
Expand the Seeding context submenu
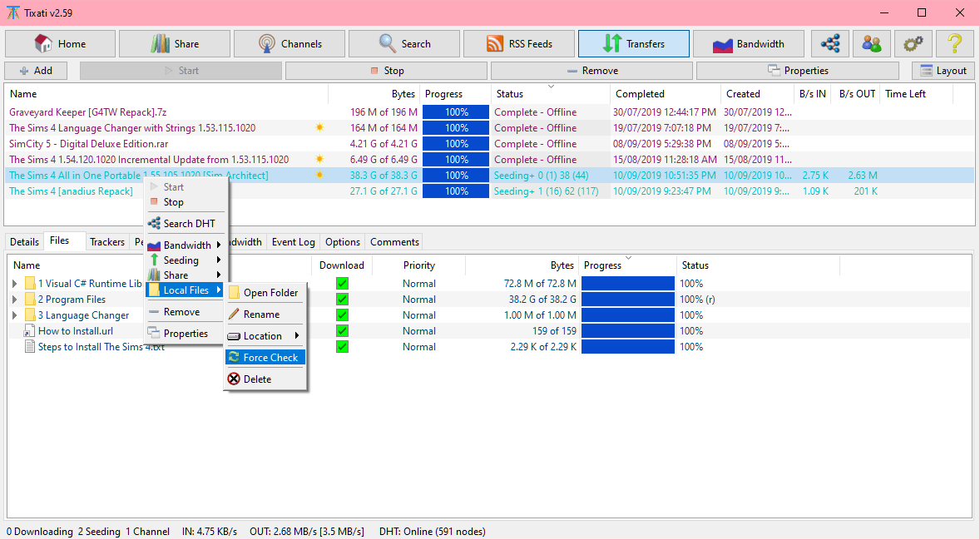(185, 260)
